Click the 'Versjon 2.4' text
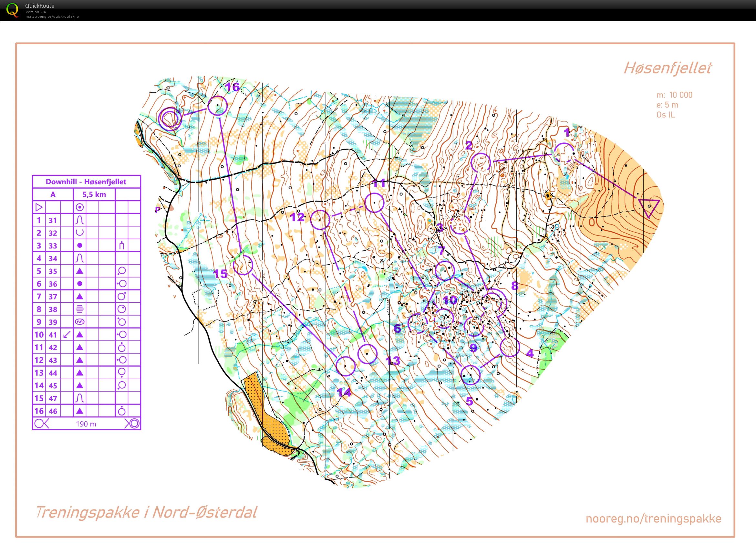The width and height of the screenshot is (756, 556). [36, 12]
